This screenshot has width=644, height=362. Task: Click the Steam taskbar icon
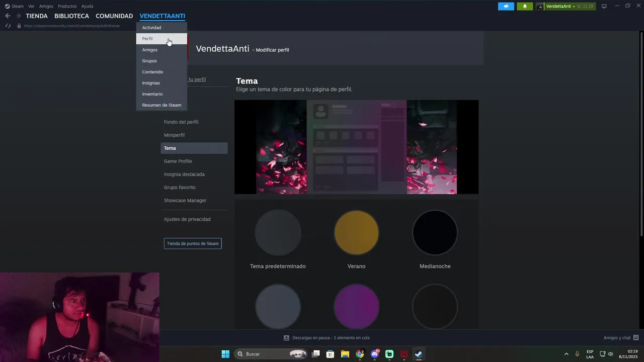point(419,354)
